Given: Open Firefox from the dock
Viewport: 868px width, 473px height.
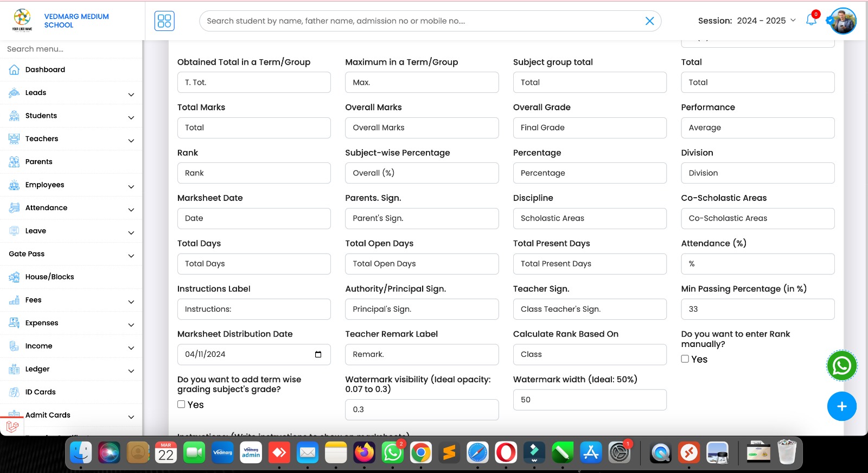Looking at the screenshot, I should 364,452.
